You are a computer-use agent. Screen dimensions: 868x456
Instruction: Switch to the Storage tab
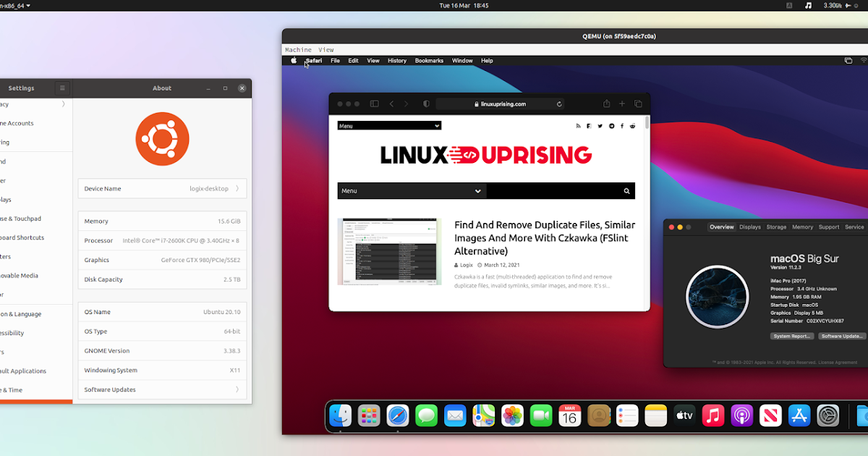776,227
